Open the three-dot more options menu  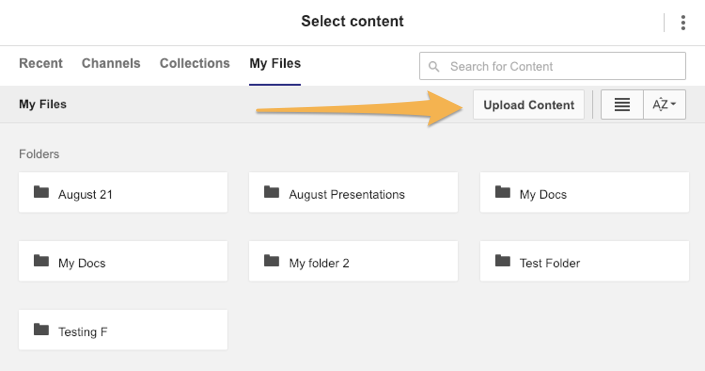[x=683, y=22]
